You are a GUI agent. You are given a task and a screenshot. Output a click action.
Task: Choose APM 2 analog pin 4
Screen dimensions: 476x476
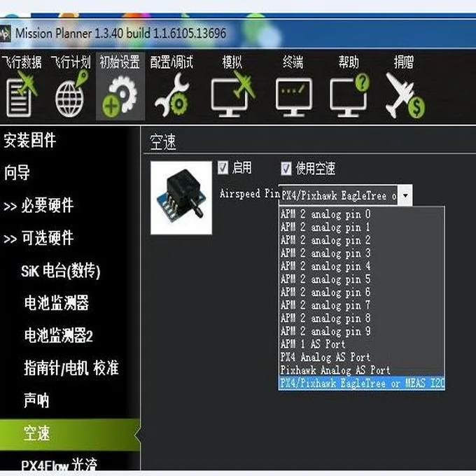[362, 267]
